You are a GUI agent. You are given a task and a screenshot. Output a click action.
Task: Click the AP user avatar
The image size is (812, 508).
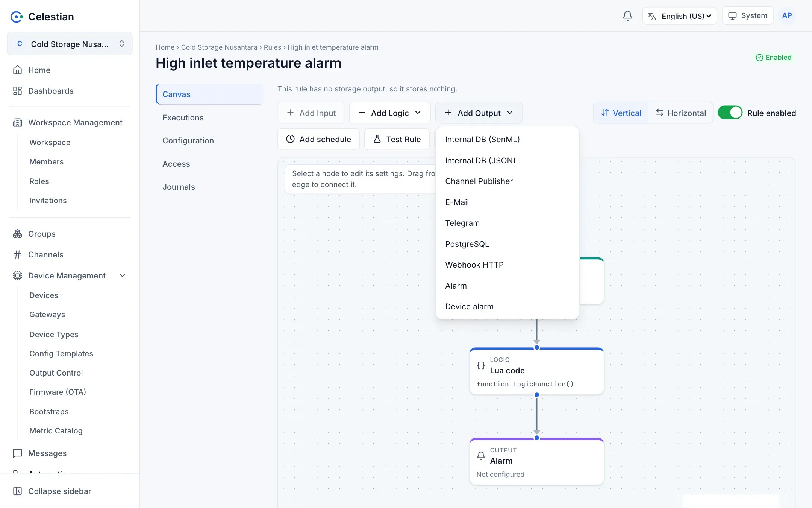(x=787, y=16)
